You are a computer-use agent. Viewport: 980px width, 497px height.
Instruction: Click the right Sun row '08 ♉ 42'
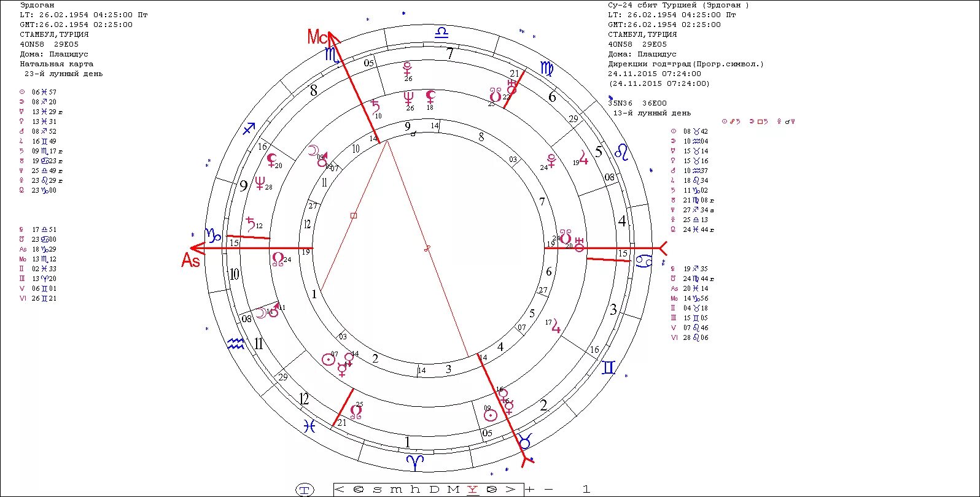coord(690,131)
